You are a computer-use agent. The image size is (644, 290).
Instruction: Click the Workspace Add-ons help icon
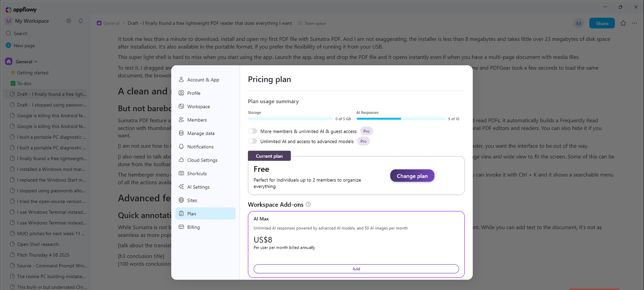pyautogui.click(x=308, y=205)
